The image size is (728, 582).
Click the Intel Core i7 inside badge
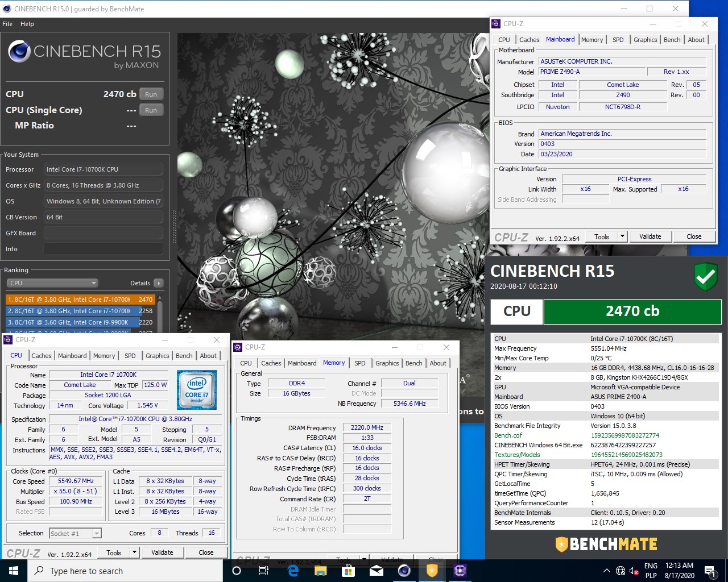[x=197, y=390]
